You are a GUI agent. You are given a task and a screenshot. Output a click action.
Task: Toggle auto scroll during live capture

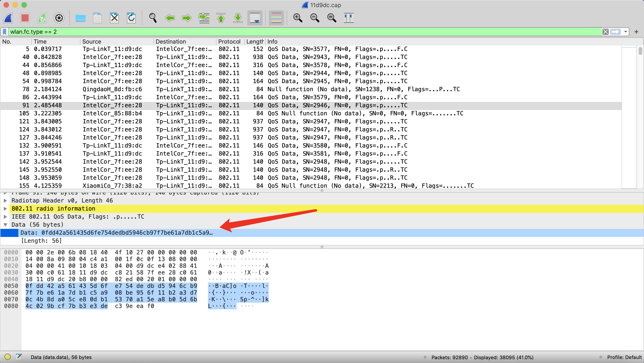tap(255, 18)
